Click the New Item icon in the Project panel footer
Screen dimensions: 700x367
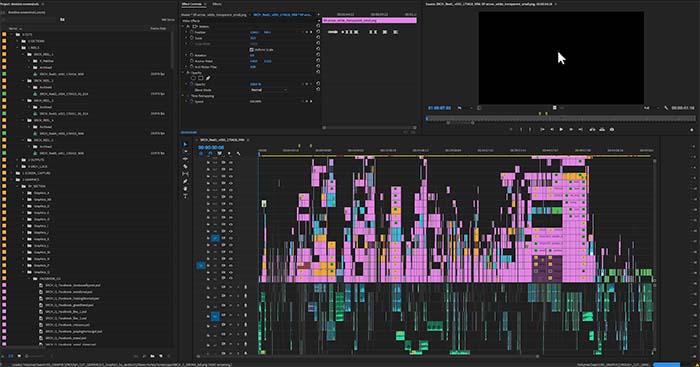point(161,356)
